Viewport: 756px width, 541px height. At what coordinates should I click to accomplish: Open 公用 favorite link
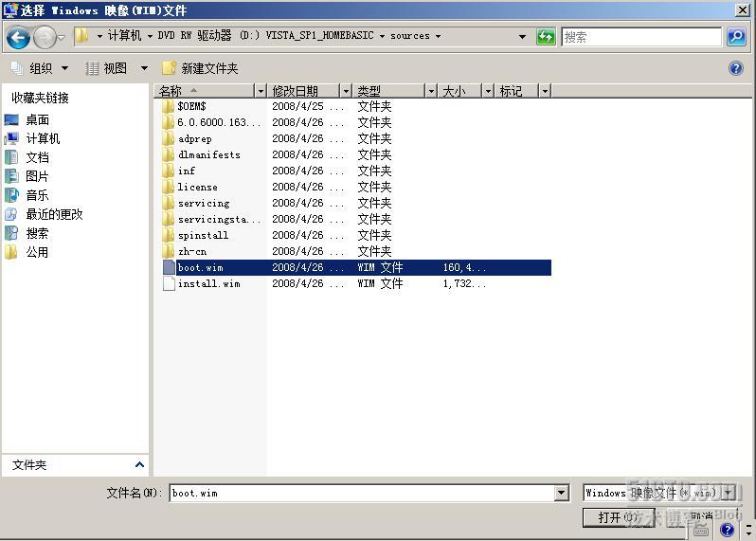pyautogui.click(x=27, y=252)
